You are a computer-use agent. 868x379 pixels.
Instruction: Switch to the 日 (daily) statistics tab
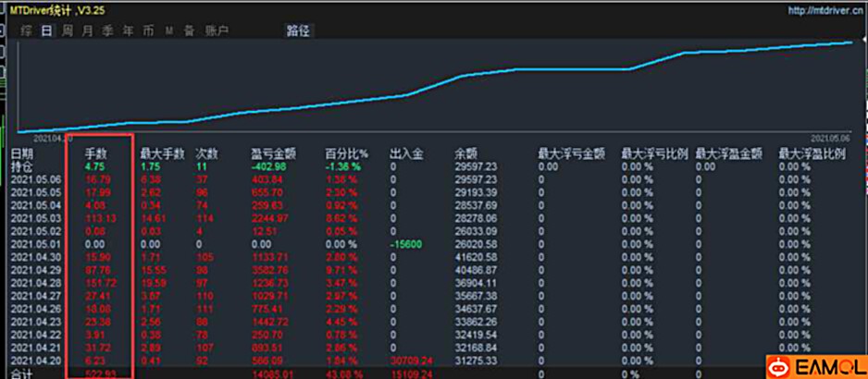click(46, 31)
